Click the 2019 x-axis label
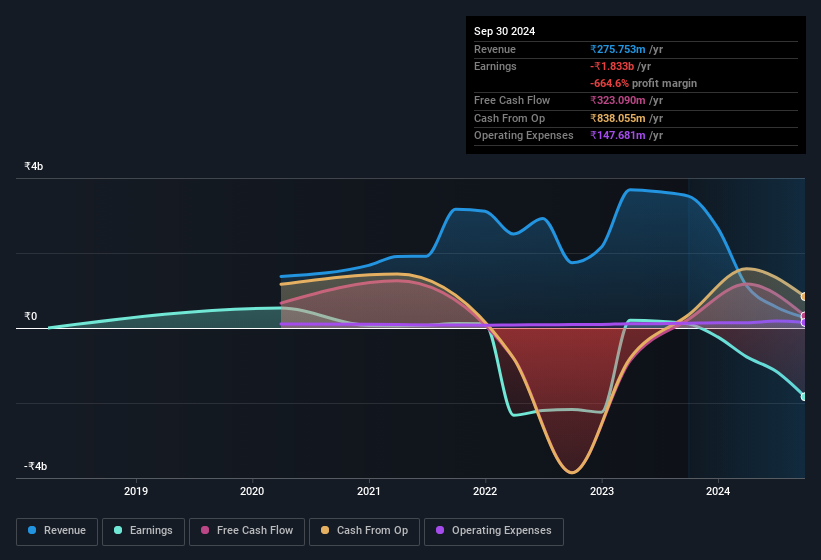Image resolution: width=821 pixels, height=560 pixels. [136, 491]
